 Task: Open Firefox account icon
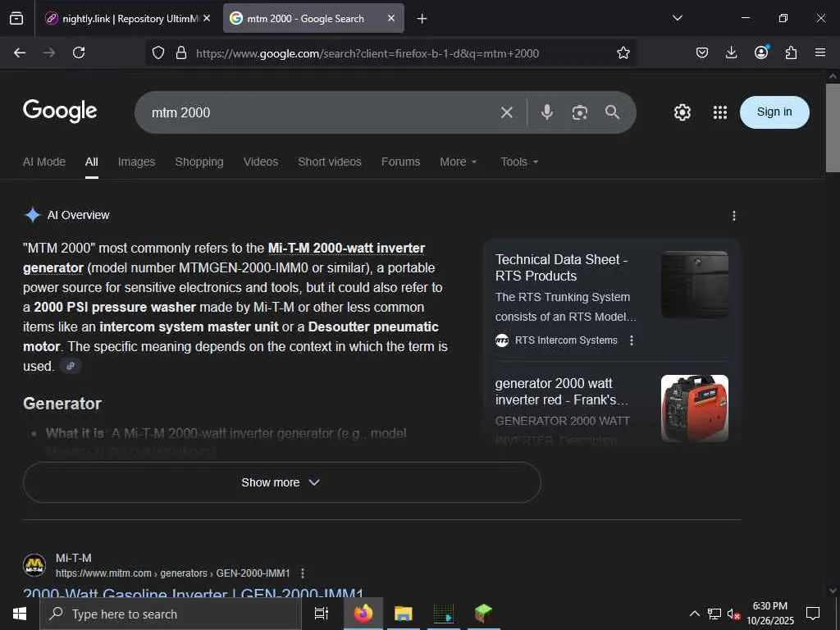pyautogui.click(x=761, y=52)
